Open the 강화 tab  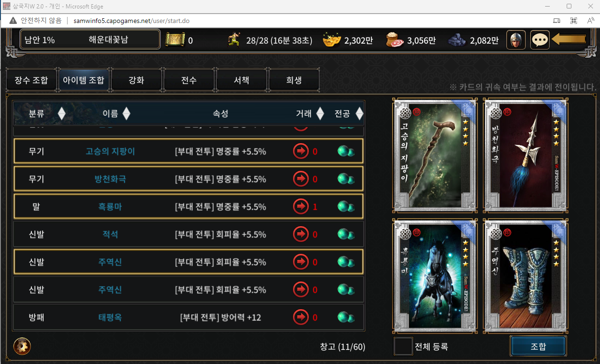coord(136,80)
